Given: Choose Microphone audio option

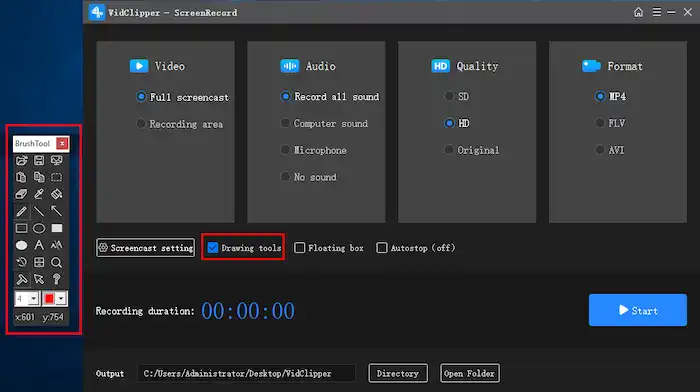Looking at the screenshot, I should (313, 150).
